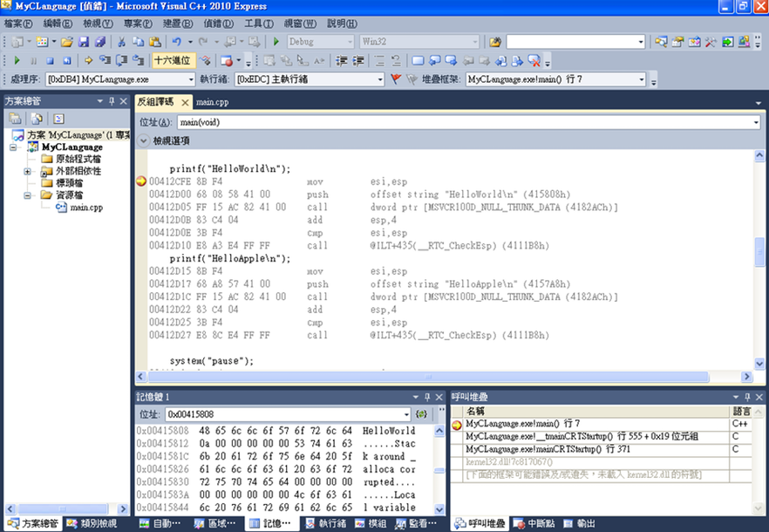Open the 建置(B) menu
769x532 pixels.
click(178, 24)
